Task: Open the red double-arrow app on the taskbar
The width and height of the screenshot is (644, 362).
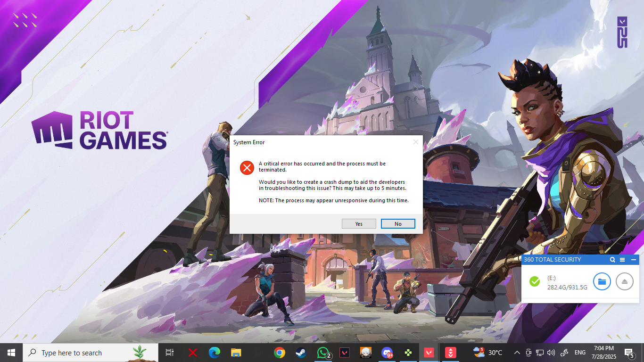Action: [x=451, y=353]
